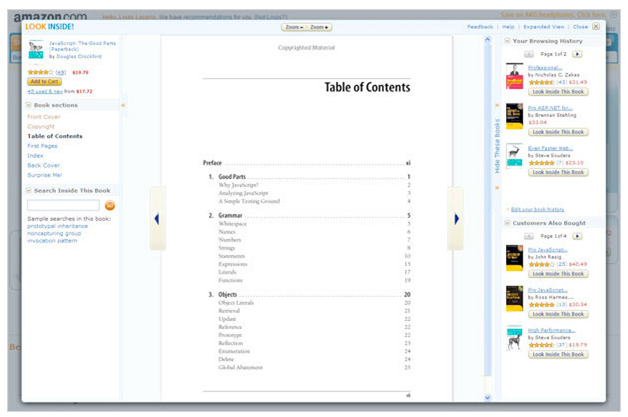The height and width of the screenshot is (417, 628).
Task: Switch to Expanded View
Action: coord(544,27)
